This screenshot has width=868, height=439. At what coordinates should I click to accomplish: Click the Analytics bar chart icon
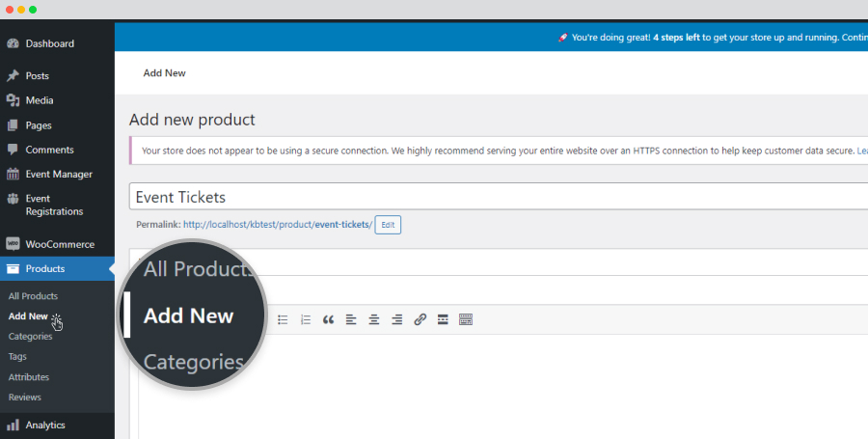[x=13, y=425]
